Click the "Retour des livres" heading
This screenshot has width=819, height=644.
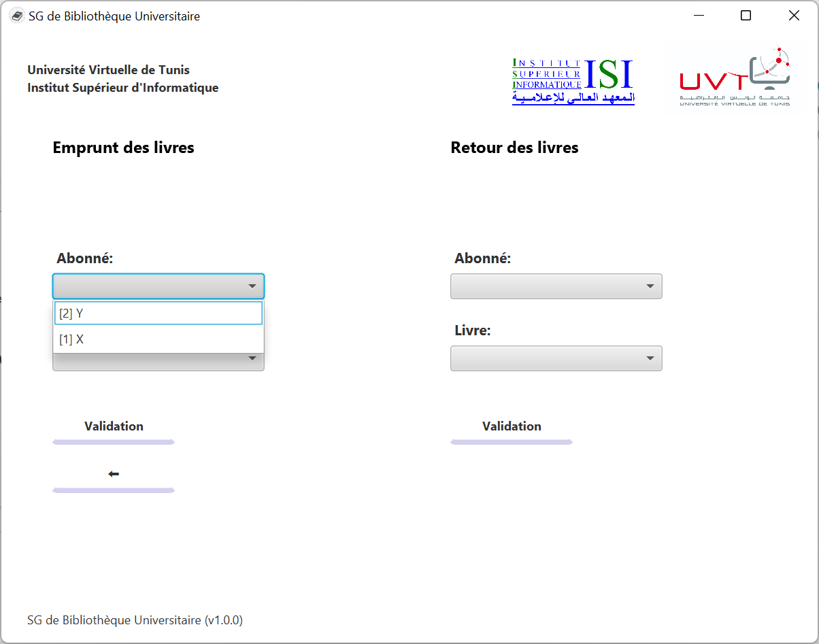(x=515, y=148)
